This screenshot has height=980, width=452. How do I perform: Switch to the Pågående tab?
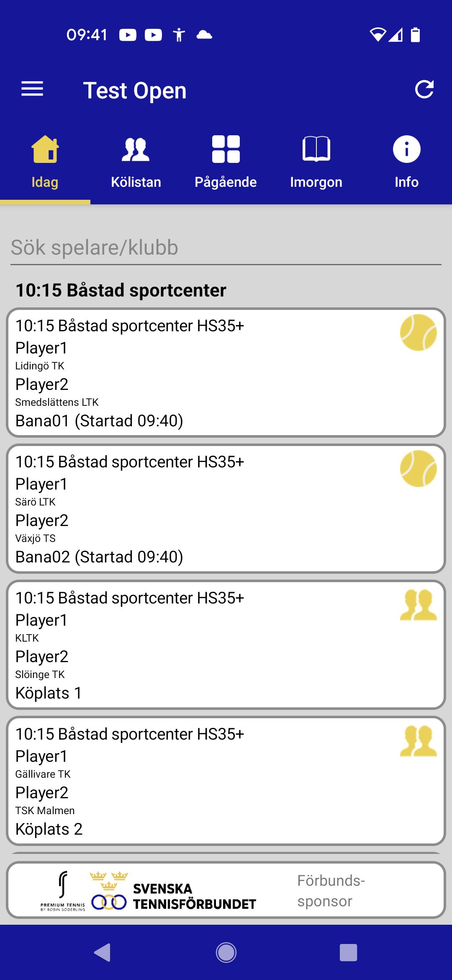pyautogui.click(x=226, y=162)
